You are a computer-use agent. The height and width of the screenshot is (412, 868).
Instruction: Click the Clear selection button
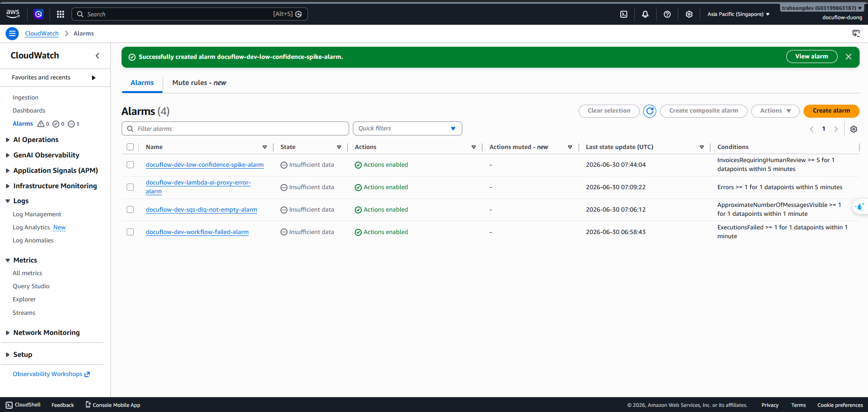[609, 111]
